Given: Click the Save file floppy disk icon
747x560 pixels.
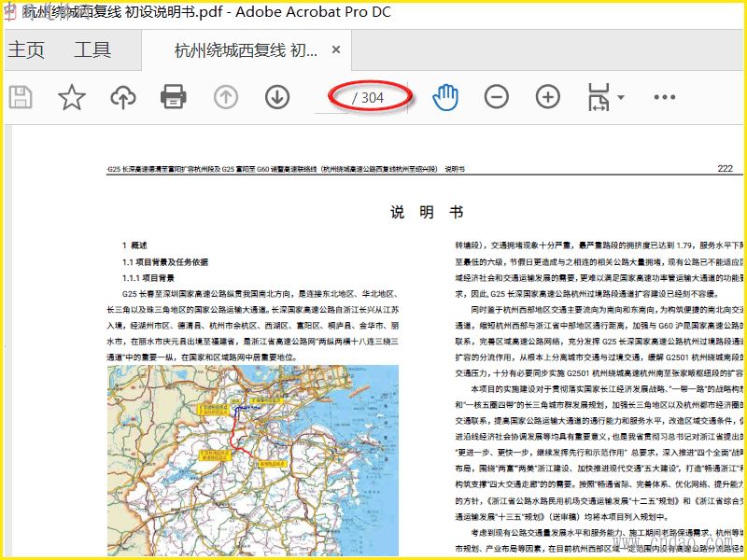Looking at the screenshot, I should click(x=21, y=97).
